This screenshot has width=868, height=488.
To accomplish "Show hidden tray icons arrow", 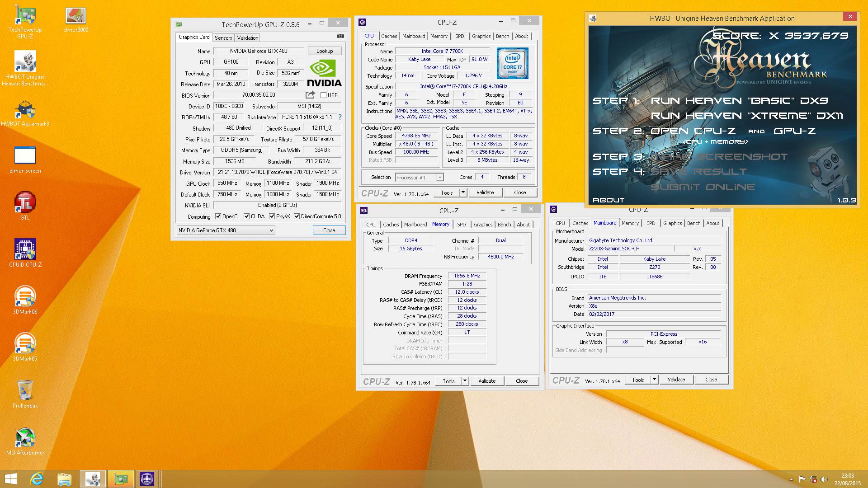I will click(791, 479).
